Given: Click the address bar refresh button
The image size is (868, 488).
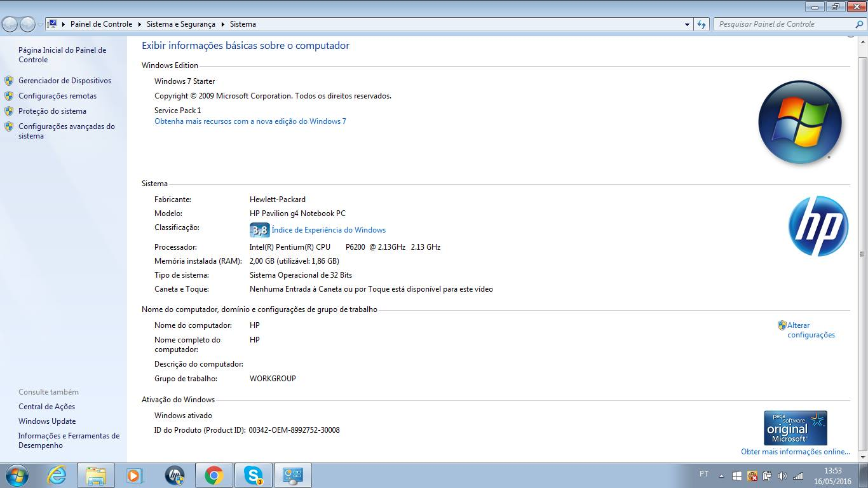Looking at the screenshot, I should (x=702, y=24).
